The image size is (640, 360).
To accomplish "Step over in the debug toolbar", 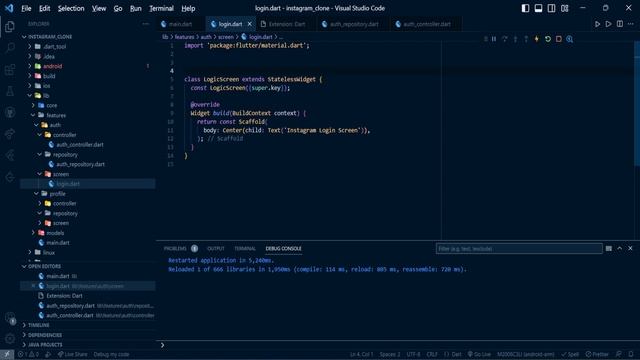I will tap(504, 39).
